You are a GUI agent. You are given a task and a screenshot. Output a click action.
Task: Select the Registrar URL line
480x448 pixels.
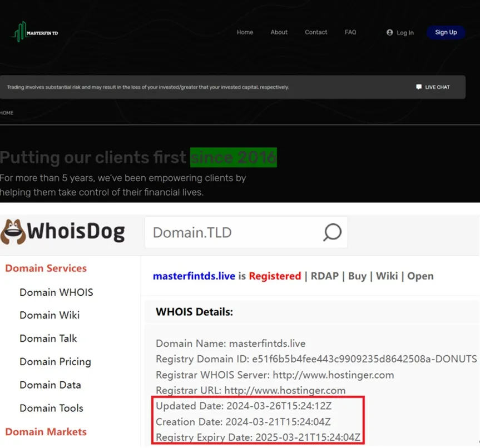coord(251,390)
